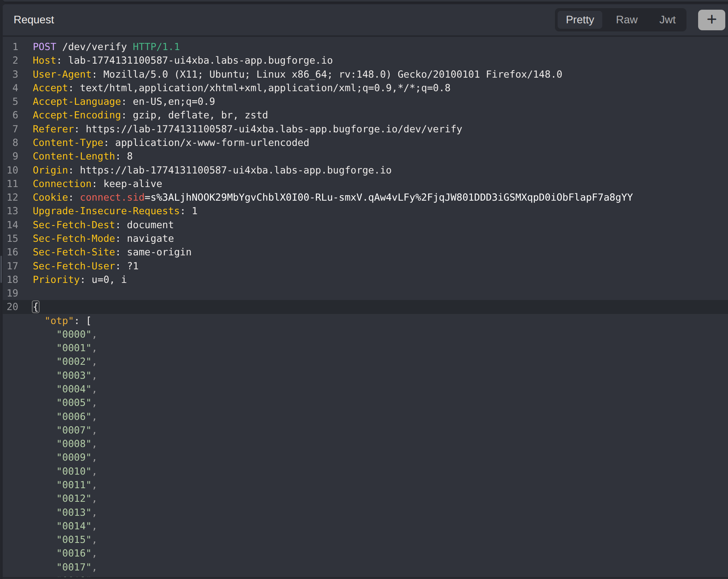Select the "0000" value in the otp array

[x=76, y=334]
